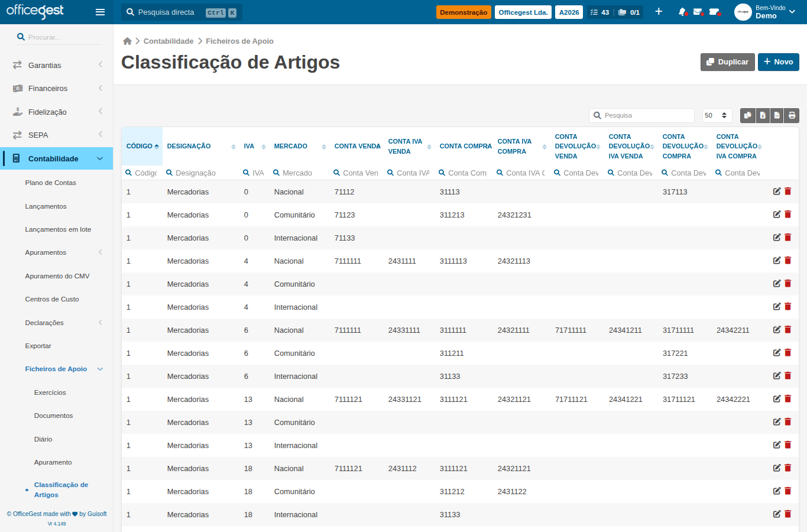Sort the table by Designação column
This screenshot has height=532, width=807.
pyautogui.click(x=201, y=146)
